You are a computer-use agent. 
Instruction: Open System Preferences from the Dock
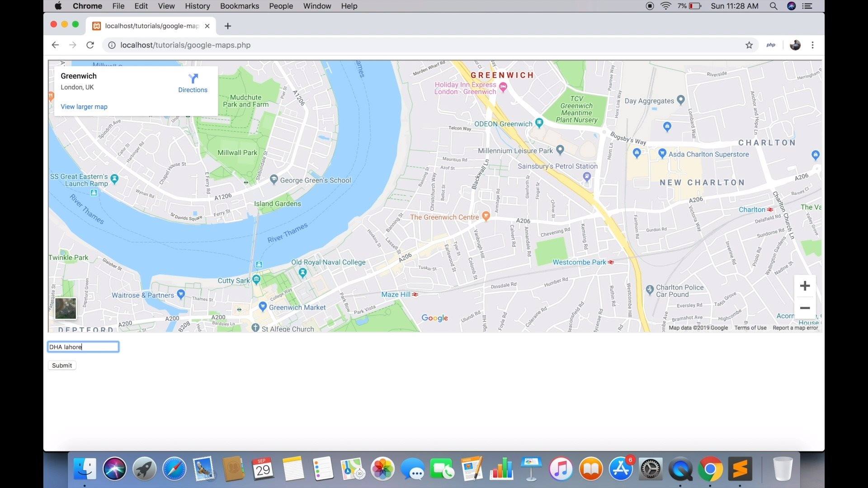[x=651, y=469]
